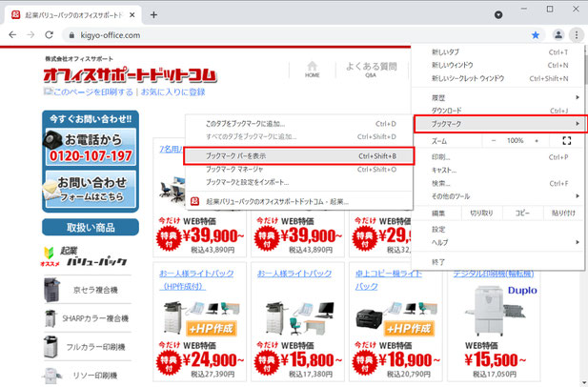Click the 100% zoom value
This screenshot has height=387, width=588.
(516, 141)
